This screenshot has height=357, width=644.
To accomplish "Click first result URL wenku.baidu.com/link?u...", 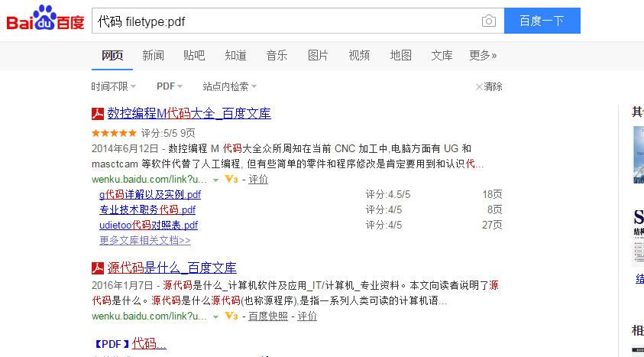I will [x=149, y=180].
